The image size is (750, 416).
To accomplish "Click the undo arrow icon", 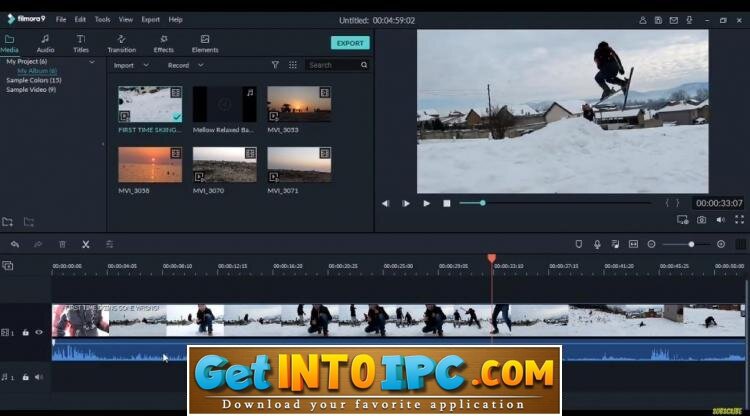I will click(15, 244).
